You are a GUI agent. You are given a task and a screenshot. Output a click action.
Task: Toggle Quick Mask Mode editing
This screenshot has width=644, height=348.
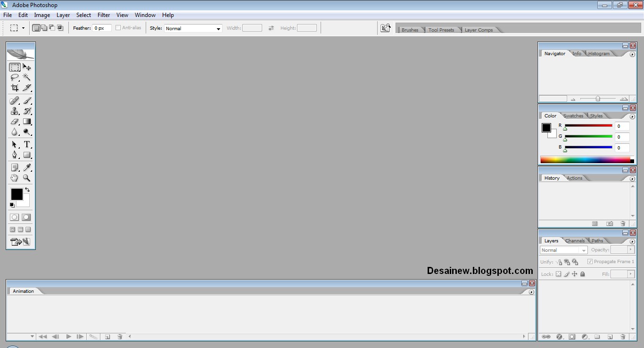[26, 217]
